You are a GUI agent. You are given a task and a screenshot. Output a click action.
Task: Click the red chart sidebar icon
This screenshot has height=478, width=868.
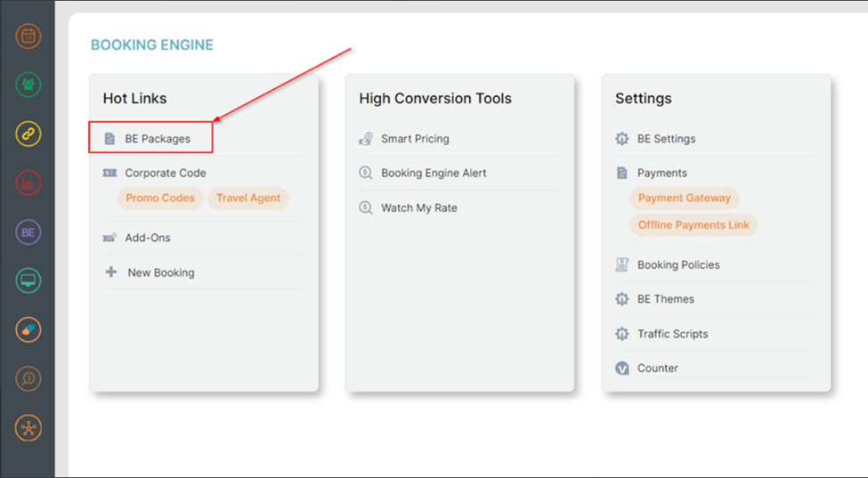28,183
